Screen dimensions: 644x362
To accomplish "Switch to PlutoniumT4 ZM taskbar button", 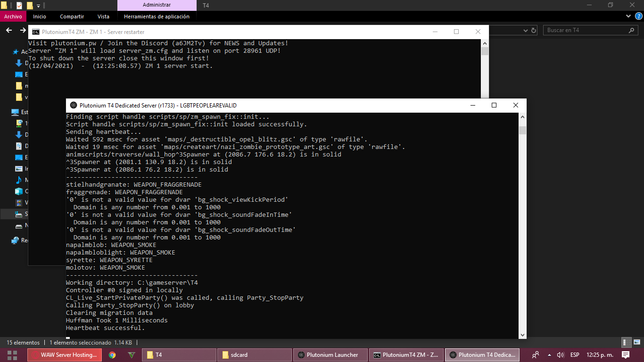I will (406, 355).
